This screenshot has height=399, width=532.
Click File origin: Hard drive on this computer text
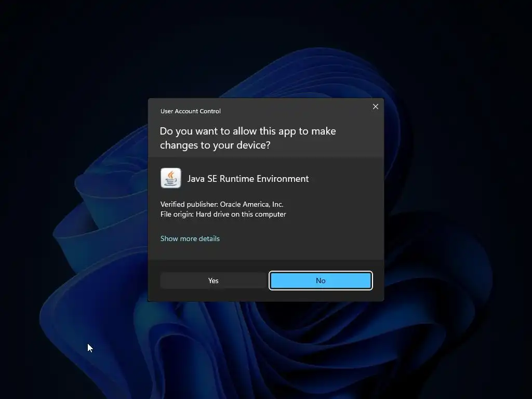pyautogui.click(x=223, y=215)
